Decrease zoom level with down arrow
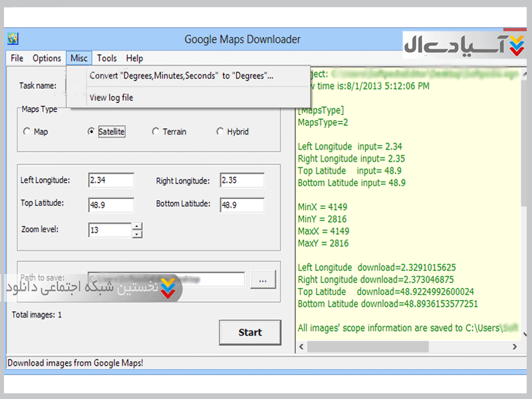532x399 pixels. (x=137, y=233)
